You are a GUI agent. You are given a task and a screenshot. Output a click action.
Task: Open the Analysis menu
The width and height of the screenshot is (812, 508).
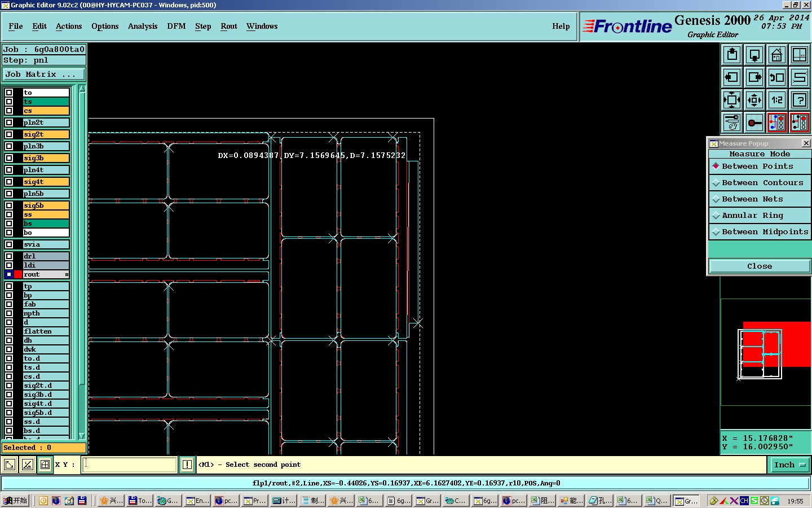143,26
